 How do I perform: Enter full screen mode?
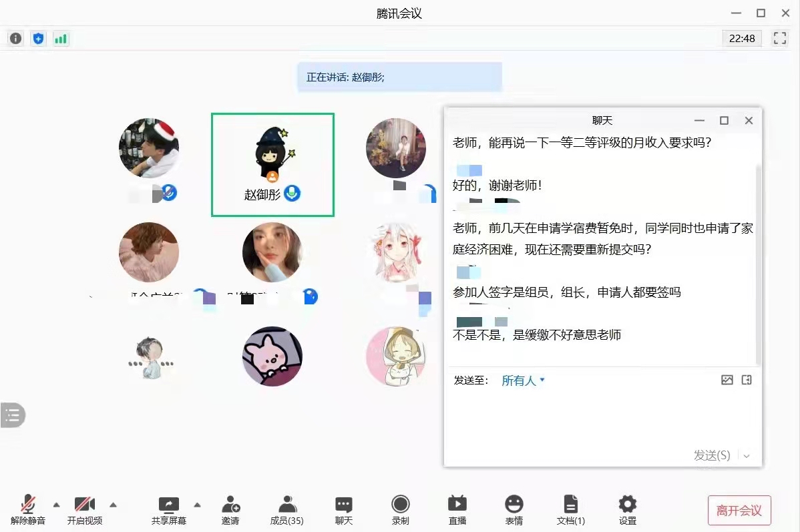click(x=779, y=38)
